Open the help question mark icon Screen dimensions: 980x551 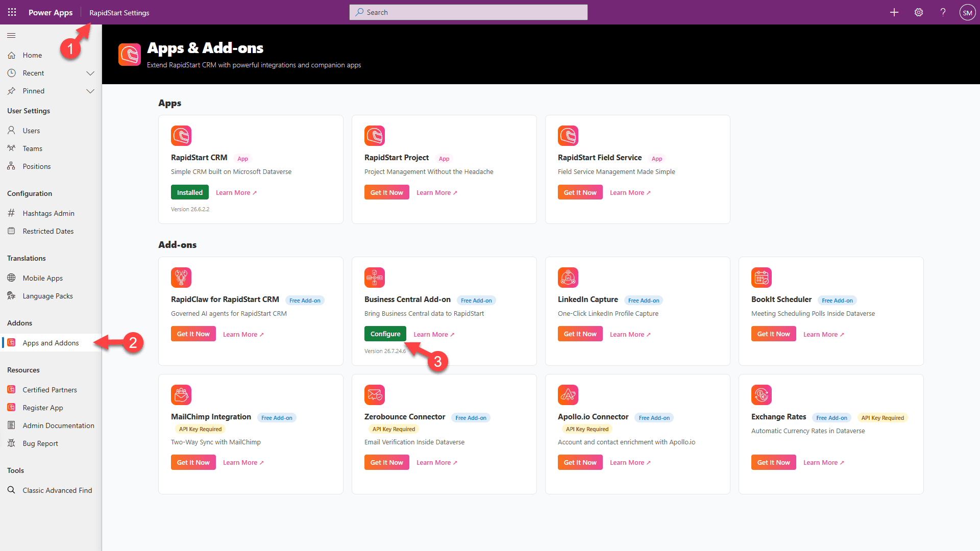(x=943, y=12)
